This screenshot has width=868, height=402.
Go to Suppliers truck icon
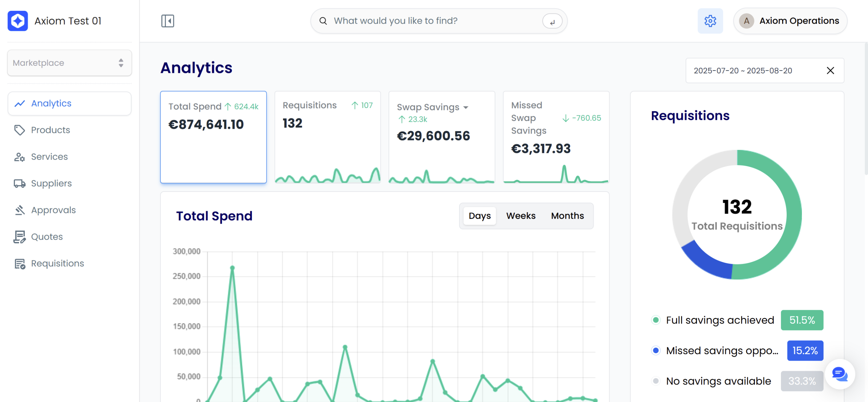tap(19, 183)
